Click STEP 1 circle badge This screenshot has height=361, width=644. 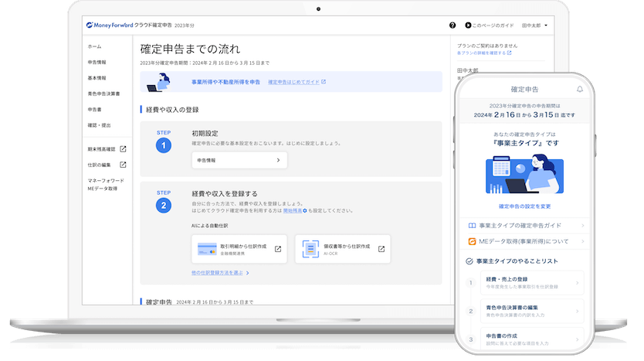pos(164,145)
